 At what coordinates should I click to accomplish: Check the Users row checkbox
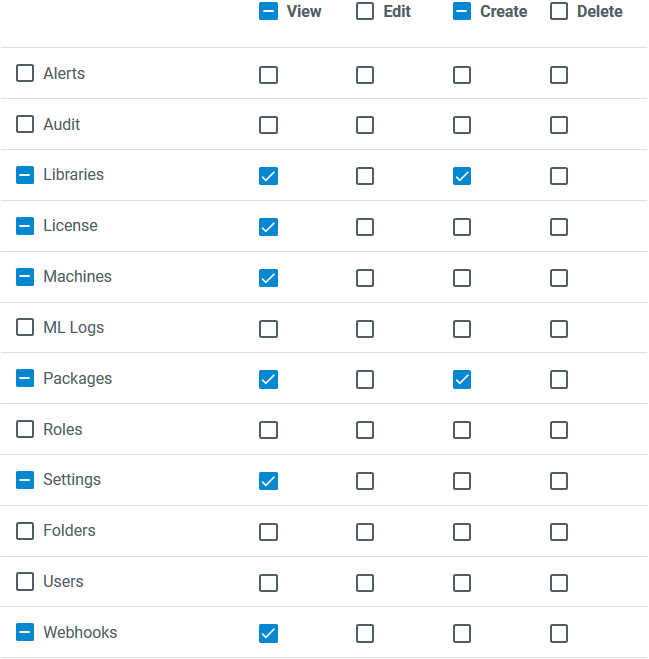click(x=25, y=581)
